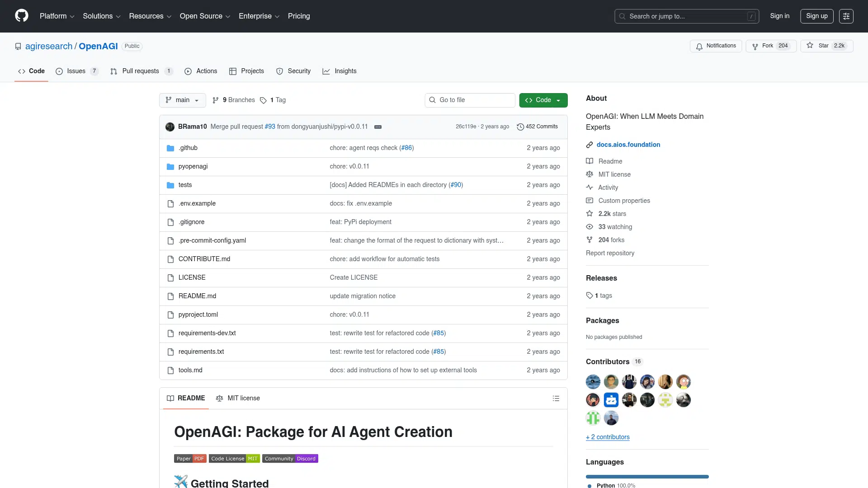Click the Notifications bell button
This screenshot has width=868, height=488.
click(716, 46)
